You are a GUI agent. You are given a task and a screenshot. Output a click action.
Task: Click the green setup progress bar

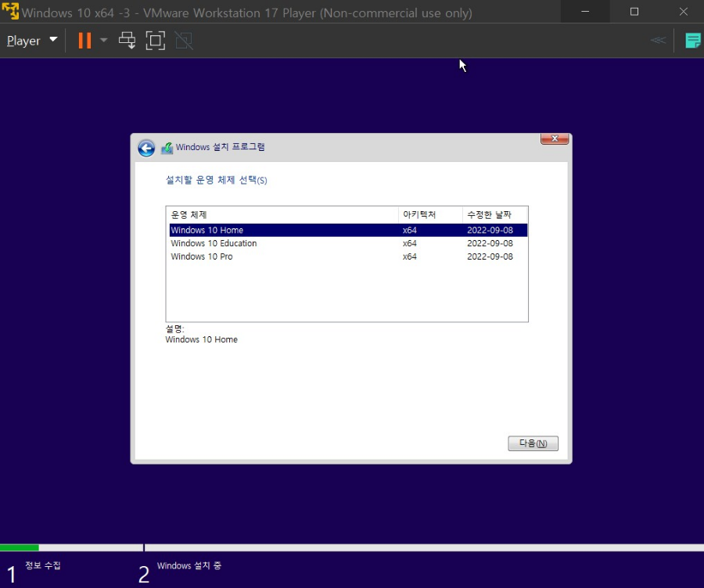pos(20,547)
